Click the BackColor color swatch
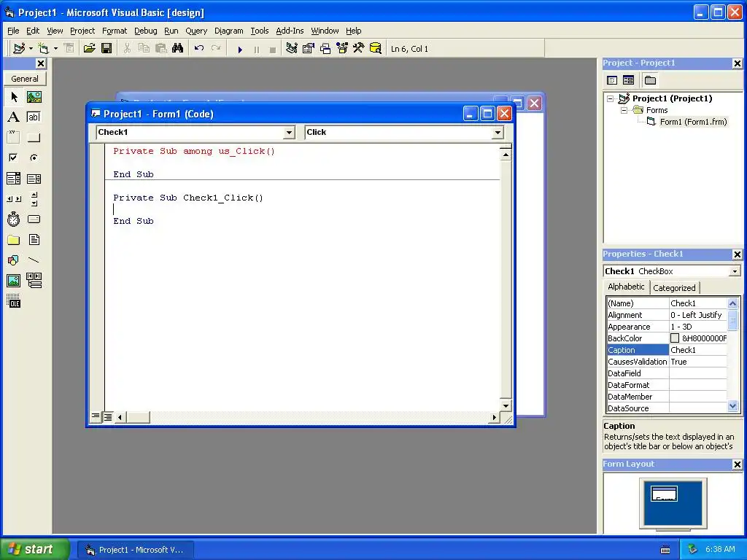Viewport: 747px width, 560px height. [x=675, y=338]
